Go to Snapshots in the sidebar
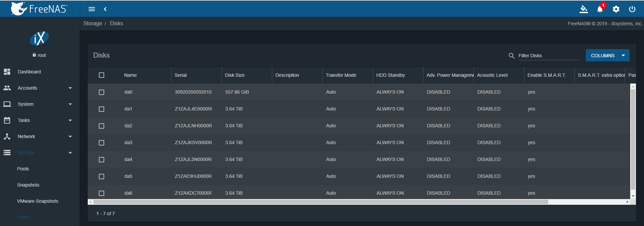The image size is (644, 226). 28,185
